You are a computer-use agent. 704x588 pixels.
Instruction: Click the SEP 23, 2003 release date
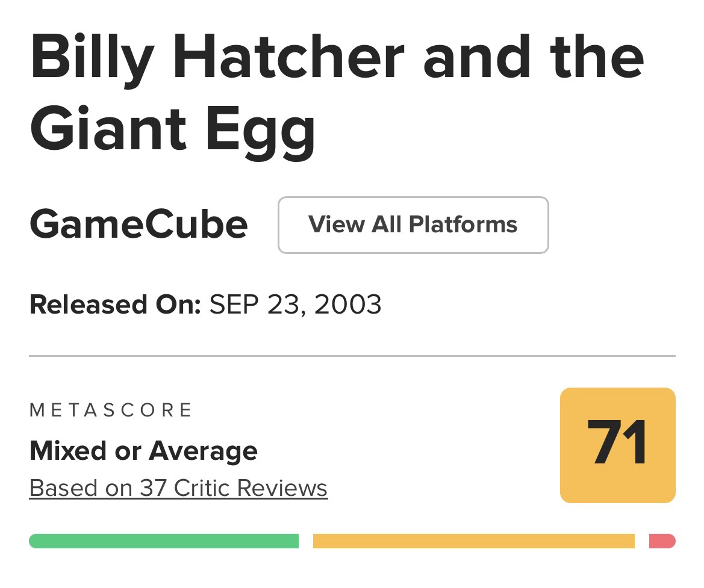tap(295, 305)
